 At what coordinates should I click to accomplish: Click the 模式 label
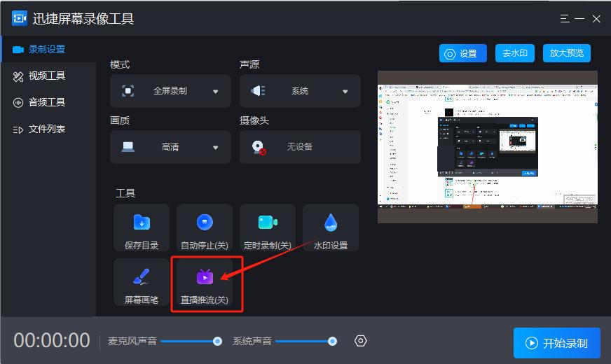click(120, 64)
